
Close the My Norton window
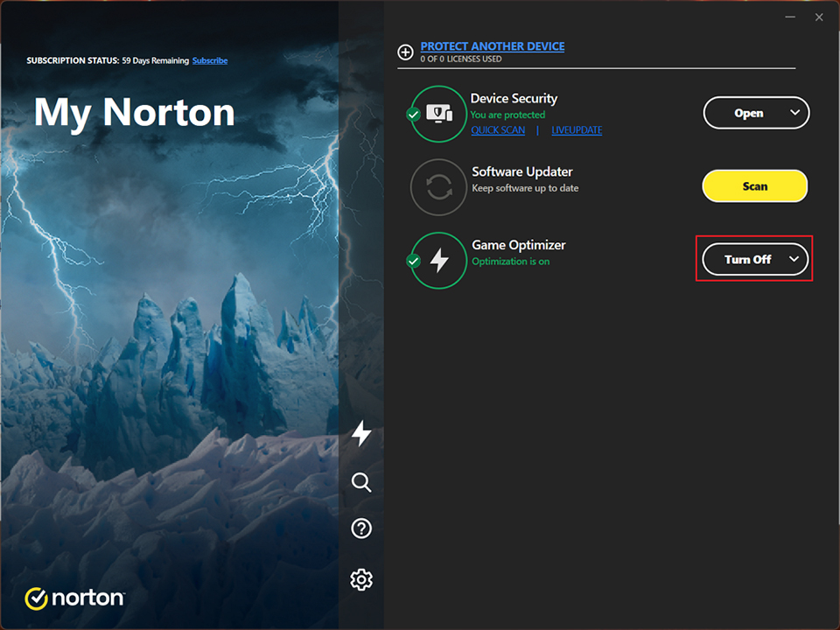819,17
